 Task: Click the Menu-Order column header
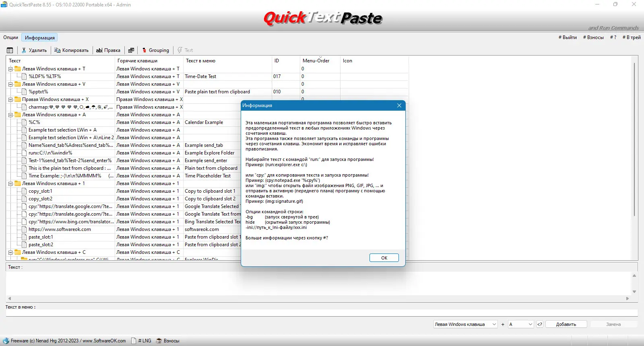[320, 61]
